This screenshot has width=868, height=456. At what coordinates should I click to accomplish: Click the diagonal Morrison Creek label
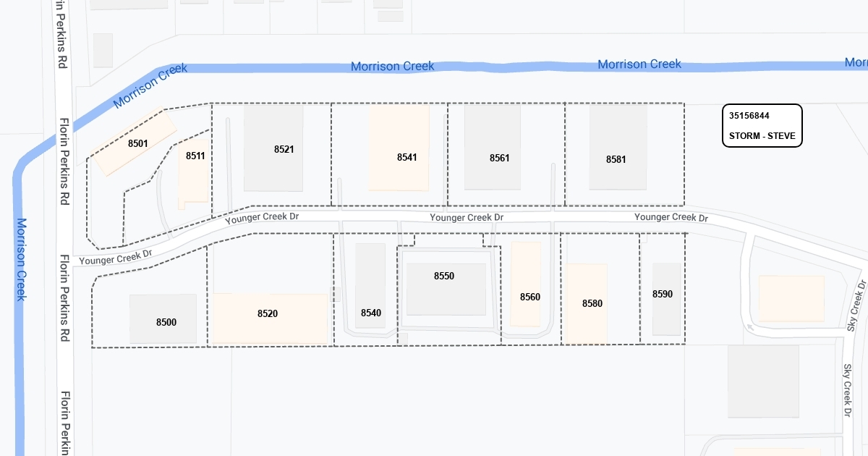(150, 86)
